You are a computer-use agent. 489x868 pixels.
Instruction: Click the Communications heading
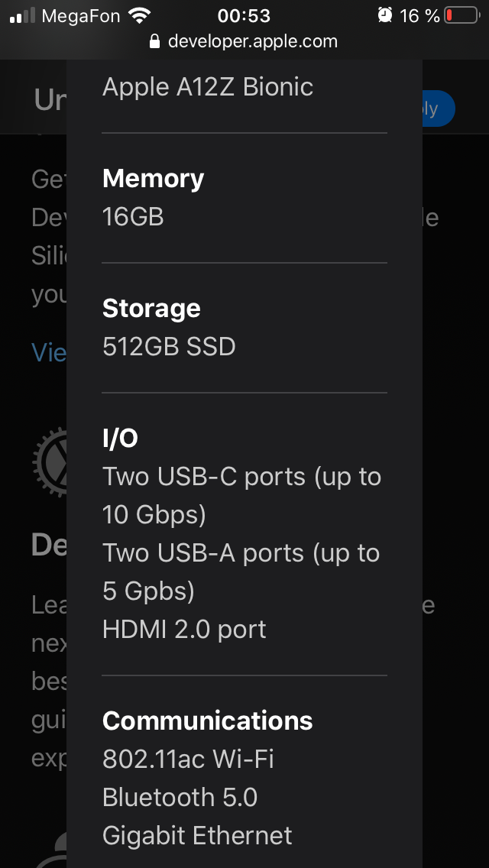207,721
